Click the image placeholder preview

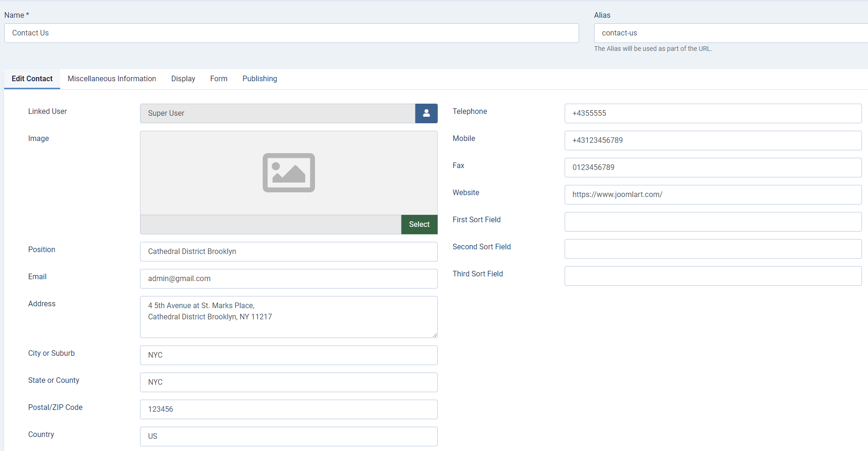[x=288, y=173]
